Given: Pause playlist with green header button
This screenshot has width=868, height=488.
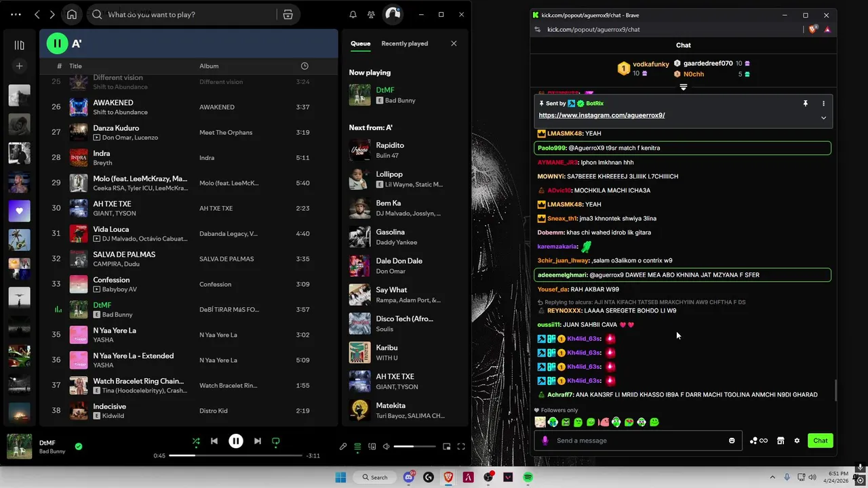Looking at the screenshot, I should (x=58, y=43).
